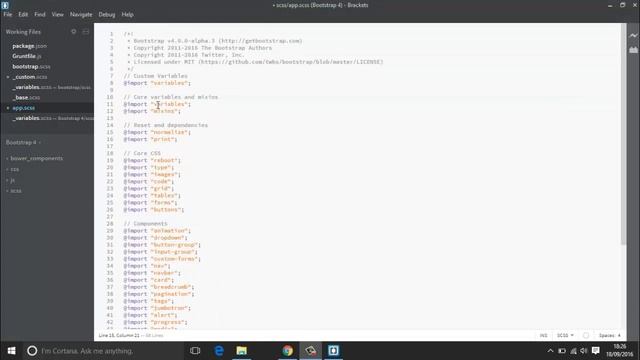Click line number 1 in the gutter
The height and width of the screenshot is (360, 640).
tap(111, 34)
